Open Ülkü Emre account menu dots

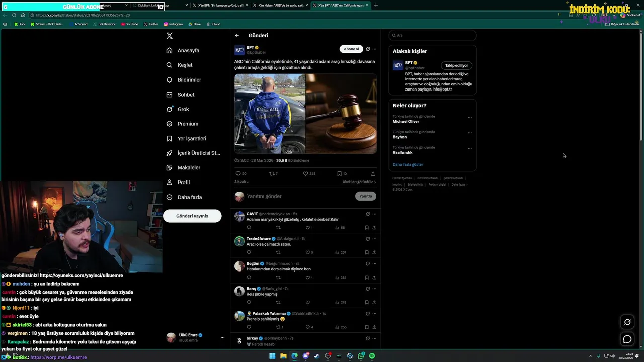click(222, 338)
